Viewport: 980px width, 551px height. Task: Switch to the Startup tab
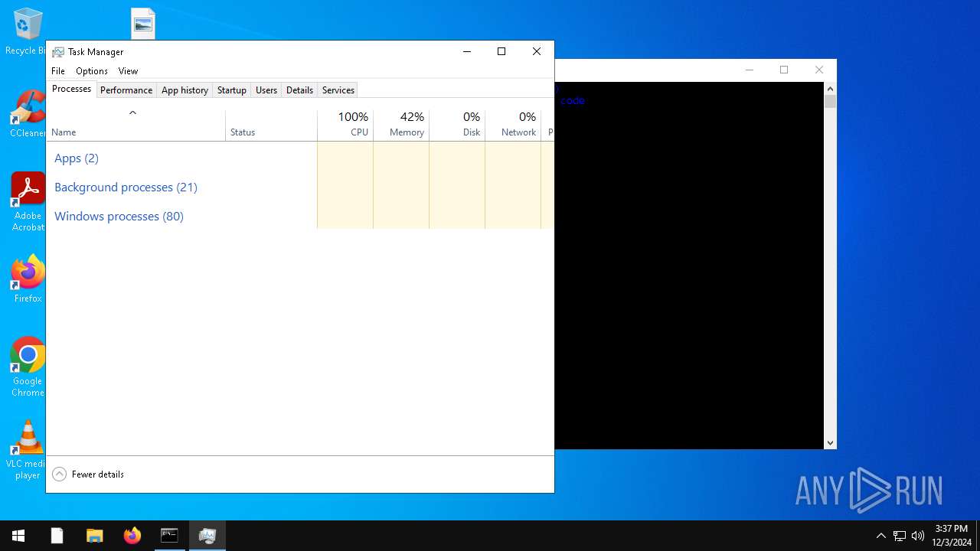232,90
